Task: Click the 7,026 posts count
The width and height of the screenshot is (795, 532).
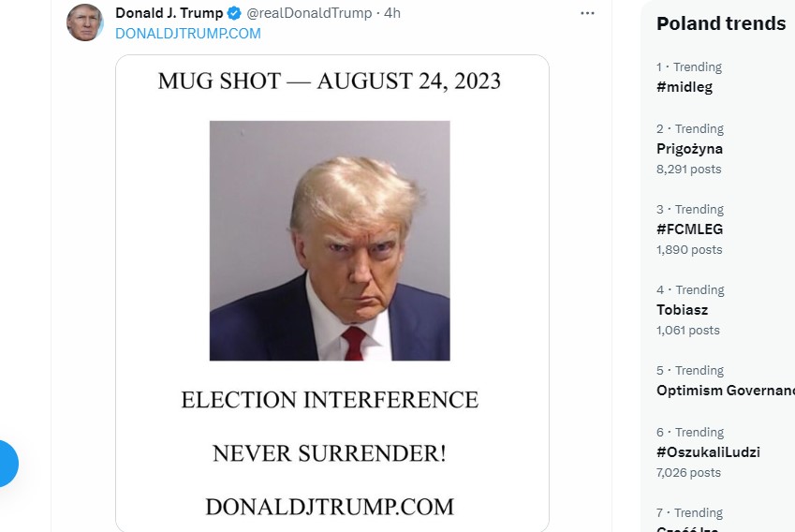Action: point(689,473)
